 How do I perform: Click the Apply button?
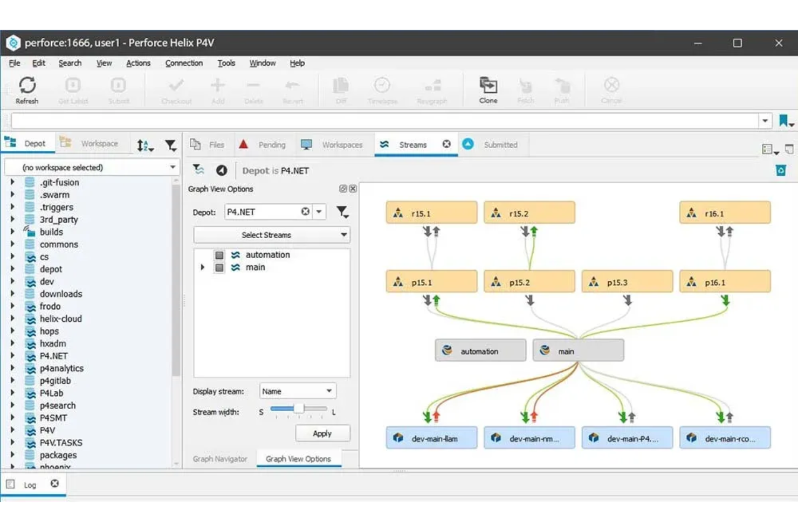tap(322, 433)
